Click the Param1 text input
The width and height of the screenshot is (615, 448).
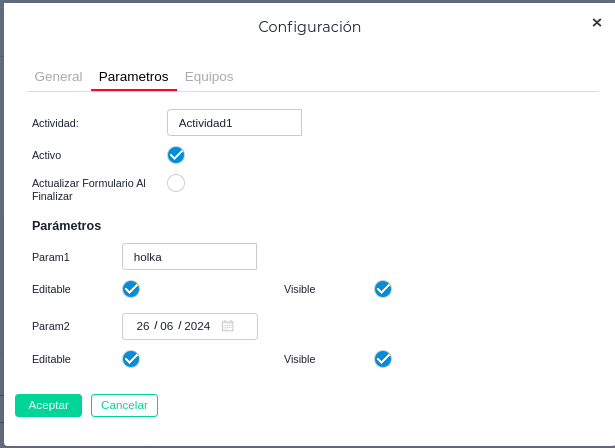189,257
